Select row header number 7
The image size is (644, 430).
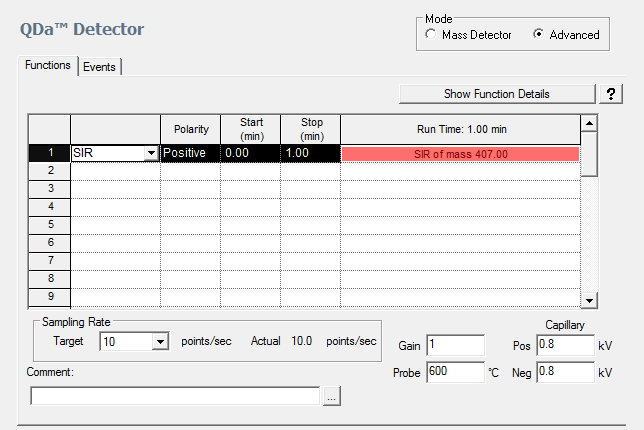coord(50,262)
